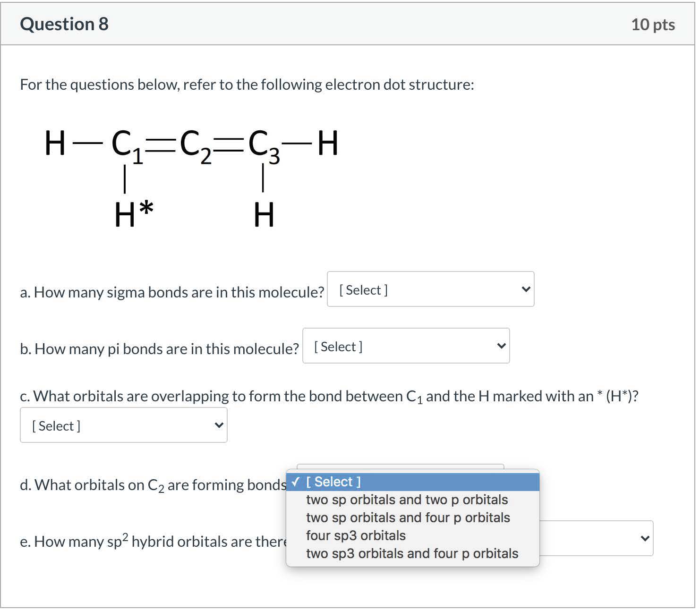The image size is (700, 610).
Task: Click the double bond between C1 and C2
Action: point(160,144)
